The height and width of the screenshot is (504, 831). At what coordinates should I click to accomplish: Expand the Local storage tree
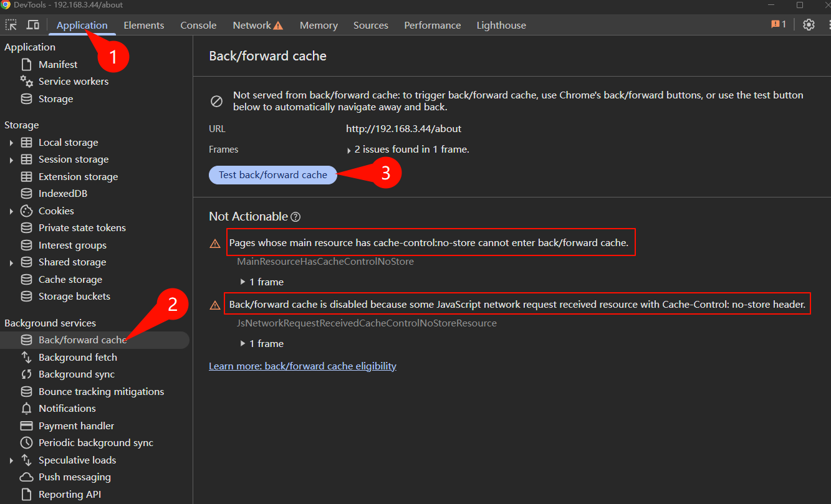pyautogui.click(x=12, y=142)
